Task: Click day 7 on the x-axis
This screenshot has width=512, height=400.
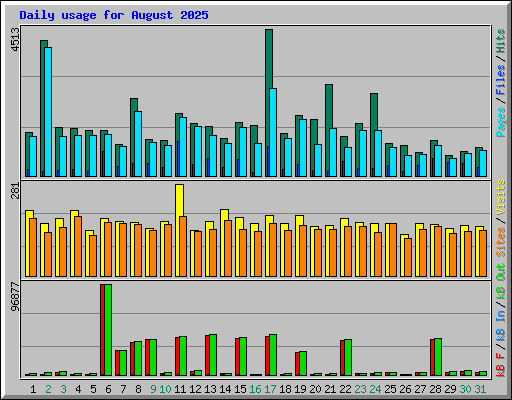Action: coord(123,389)
